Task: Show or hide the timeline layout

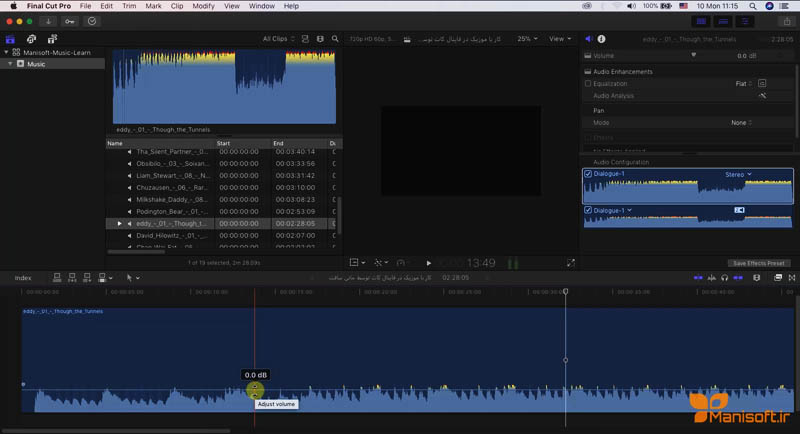Action: click(723, 21)
